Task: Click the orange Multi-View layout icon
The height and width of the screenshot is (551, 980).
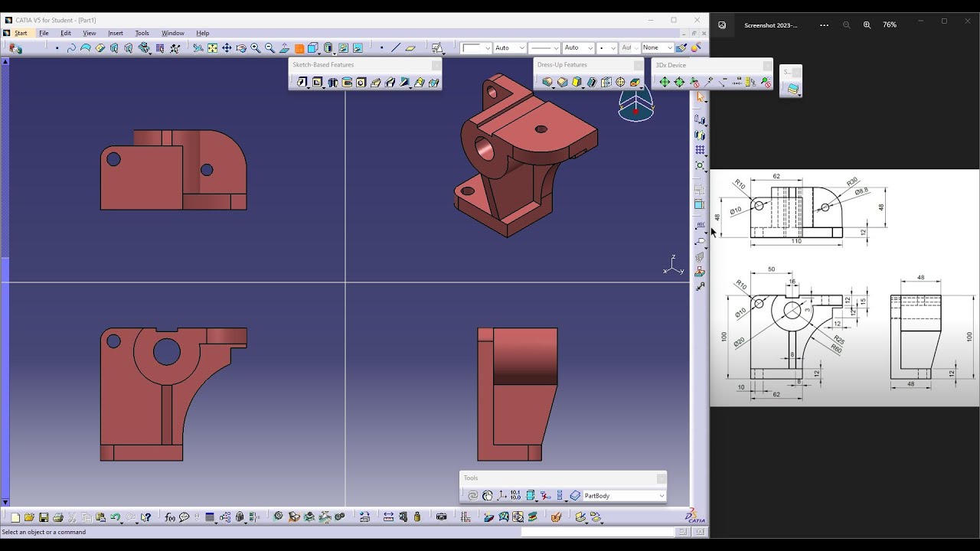Action: click(299, 48)
